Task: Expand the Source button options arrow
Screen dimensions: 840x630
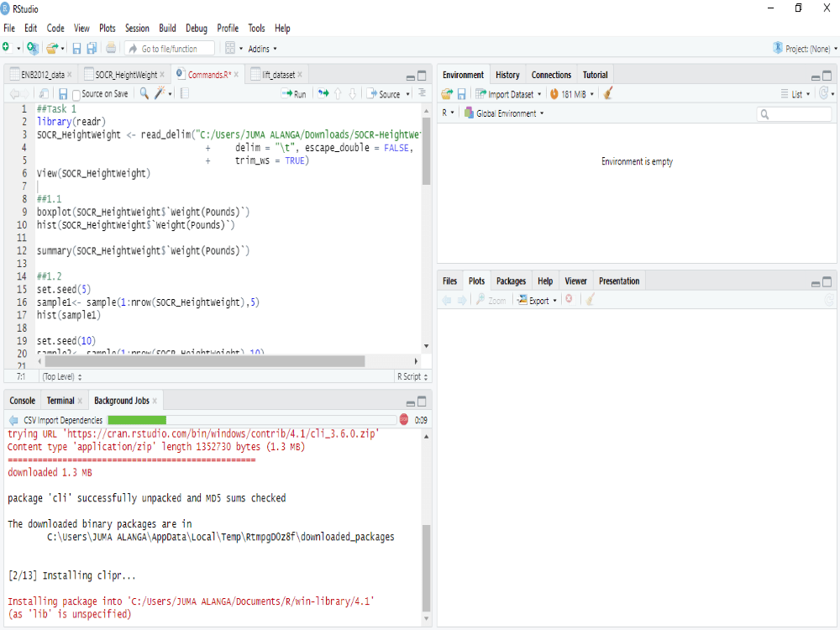Action: 408,94
